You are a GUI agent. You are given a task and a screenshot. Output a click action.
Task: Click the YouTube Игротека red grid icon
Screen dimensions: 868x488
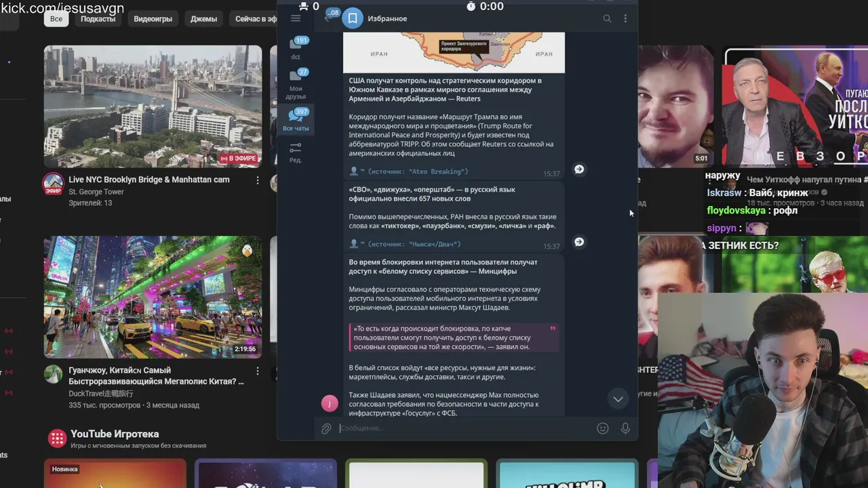pos(56,438)
